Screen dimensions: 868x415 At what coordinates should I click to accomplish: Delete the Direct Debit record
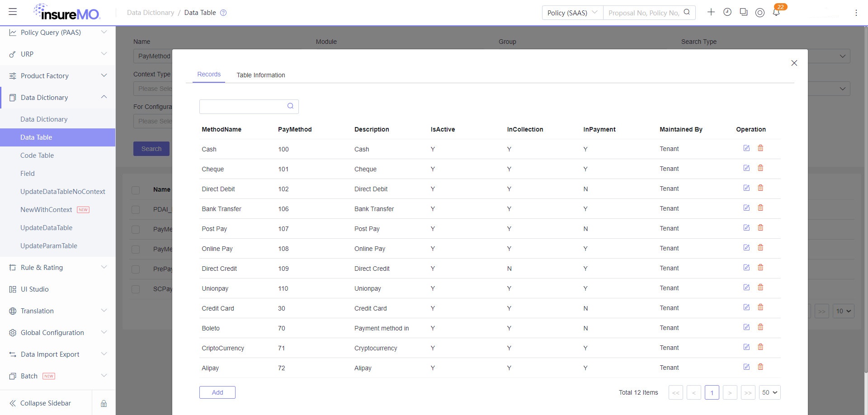tap(760, 188)
